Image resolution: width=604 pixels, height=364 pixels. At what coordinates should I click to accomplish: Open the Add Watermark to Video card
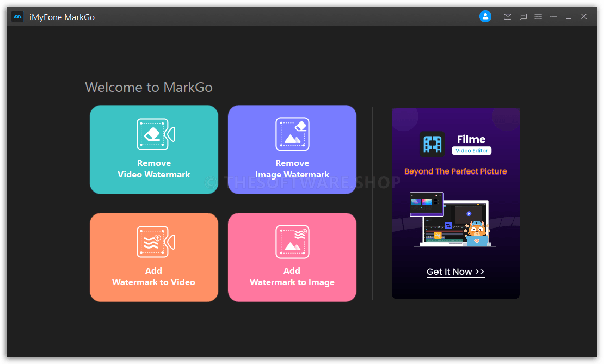click(153, 257)
